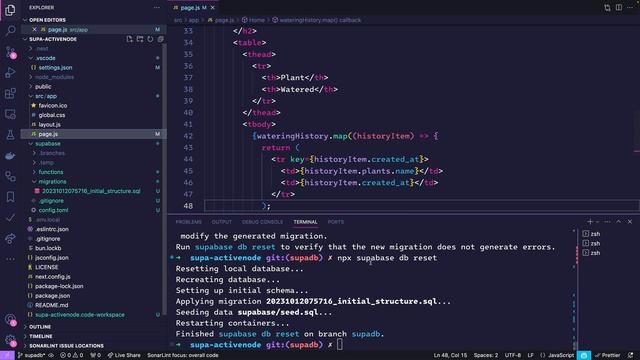The image size is (640, 360).
Task: Collapse the supabase folder
Action: point(48,144)
